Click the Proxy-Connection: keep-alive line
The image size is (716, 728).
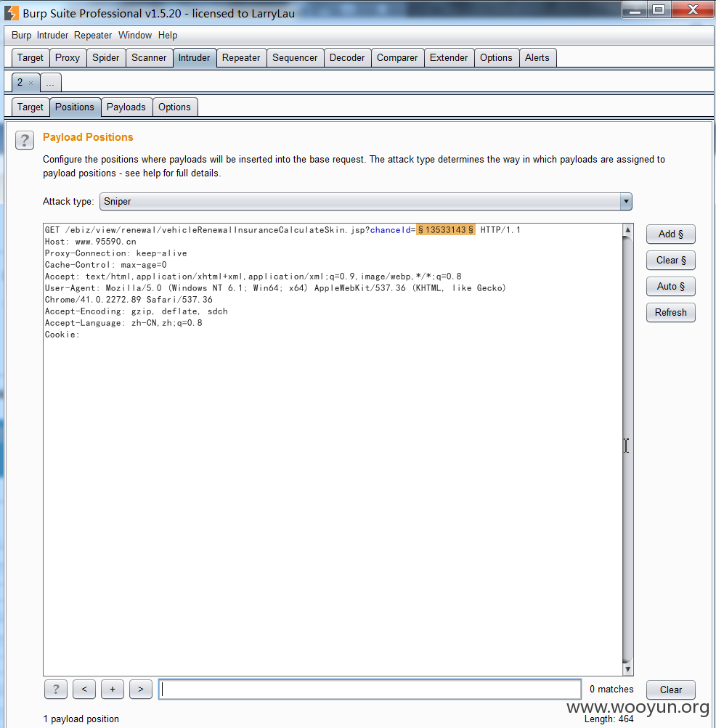[115, 253]
